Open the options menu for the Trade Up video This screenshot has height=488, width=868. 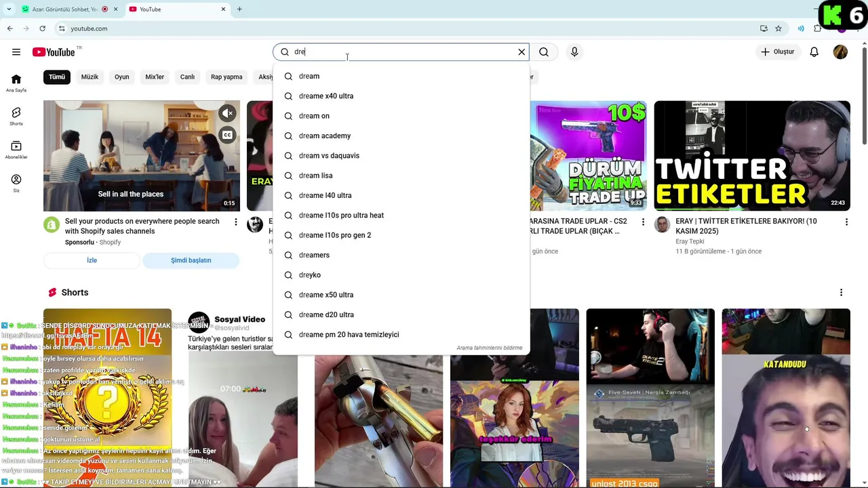[x=643, y=222]
